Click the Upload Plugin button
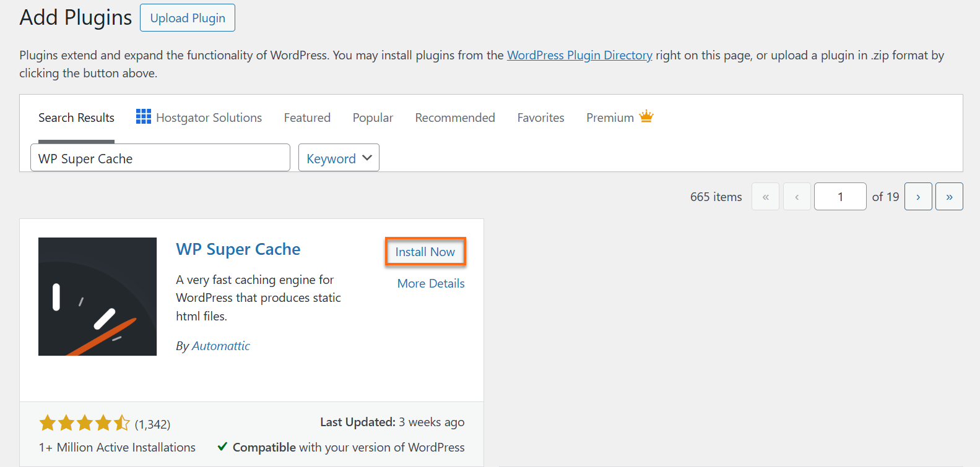Image resolution: width=980 pixels, height=467 pixels. 188,18
